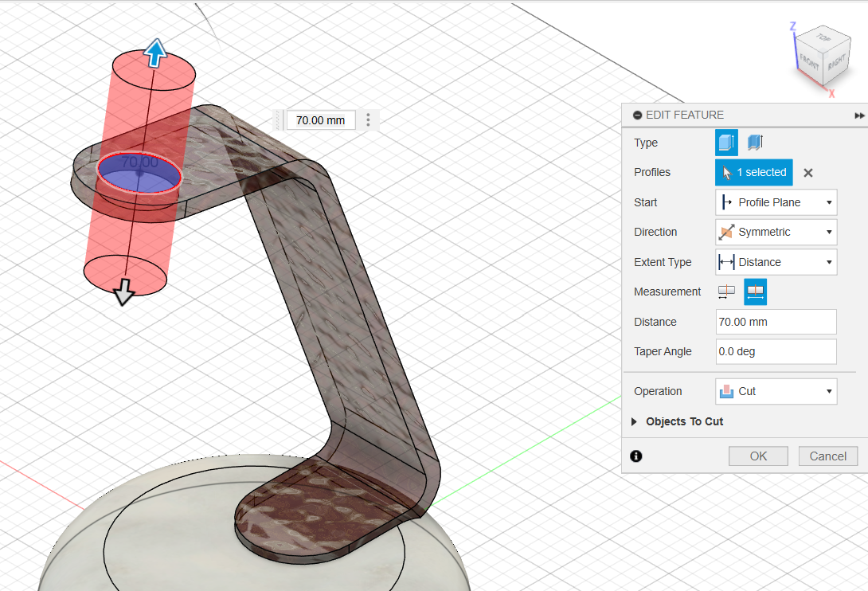Click the double-arrow icon in the dialog header
This screenshot has height=591, width=868.
tap(858, 115)
